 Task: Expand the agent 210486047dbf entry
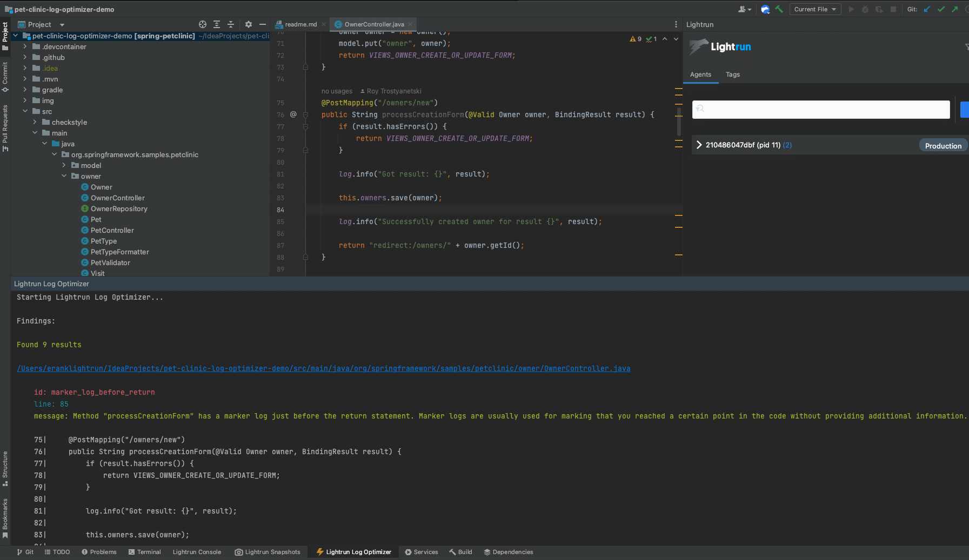[x=699, y=145]
